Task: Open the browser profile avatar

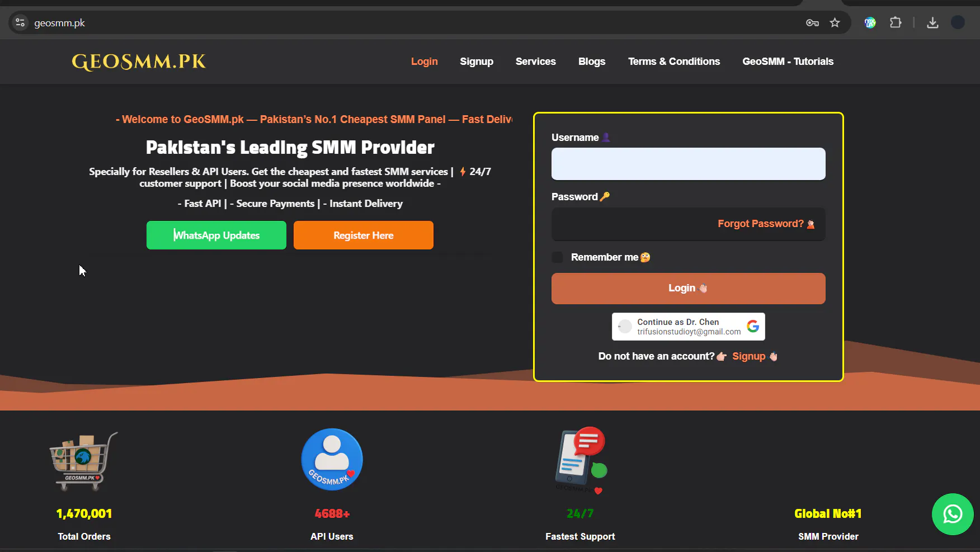Action: point(958,22)
